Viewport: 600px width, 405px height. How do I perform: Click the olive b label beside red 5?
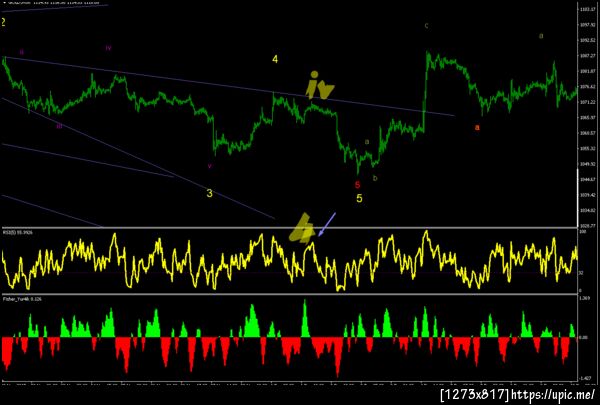tap(375, 178)
